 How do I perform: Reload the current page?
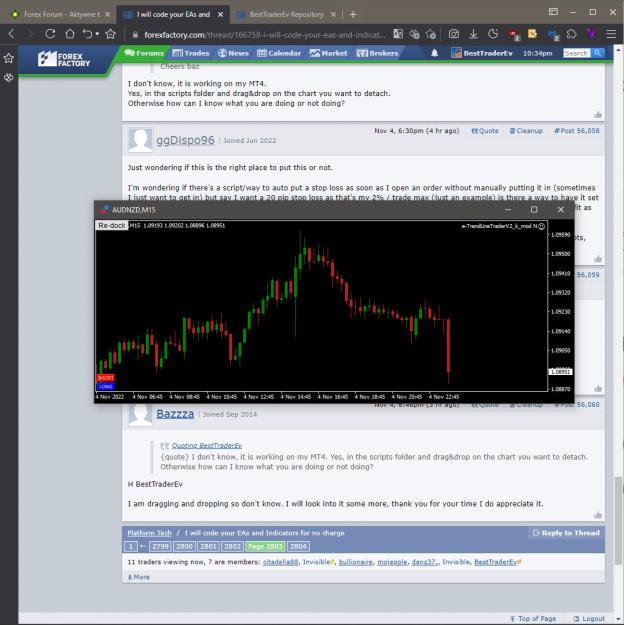50,34
